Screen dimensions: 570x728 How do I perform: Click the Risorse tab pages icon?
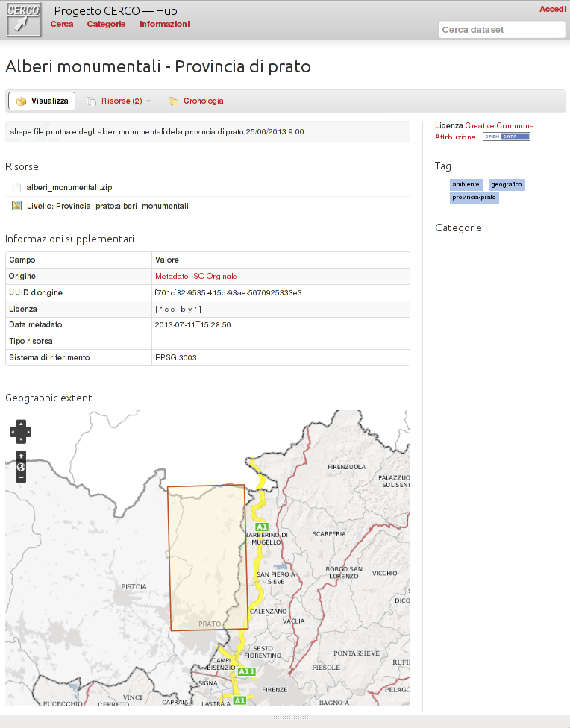click(x=92, y=101)
